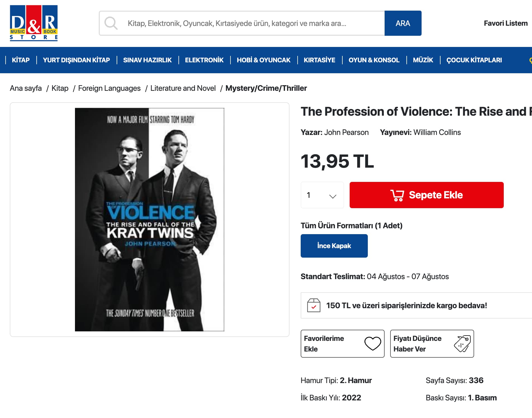The width and height of the screenshot is (532, 418).
Task: Open the ÇOCUK KİTAPLARI category
Action: coord(474,60)
